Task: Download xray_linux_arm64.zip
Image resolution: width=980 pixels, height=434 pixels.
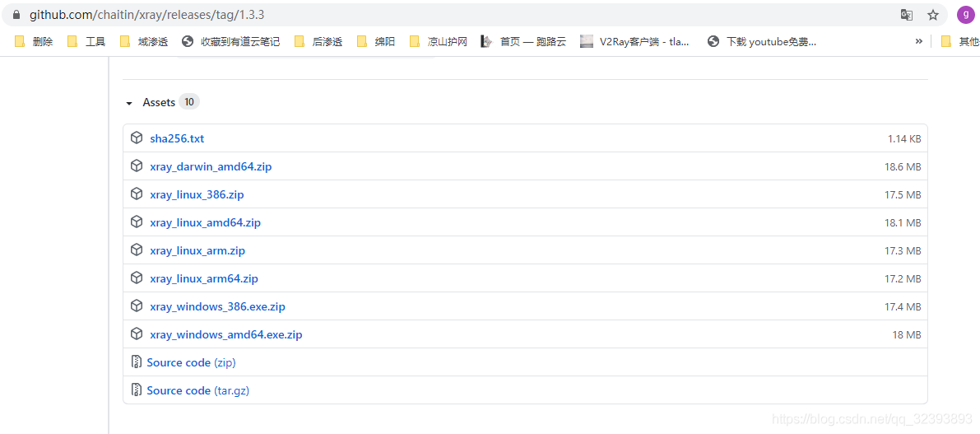Action: 204,278
